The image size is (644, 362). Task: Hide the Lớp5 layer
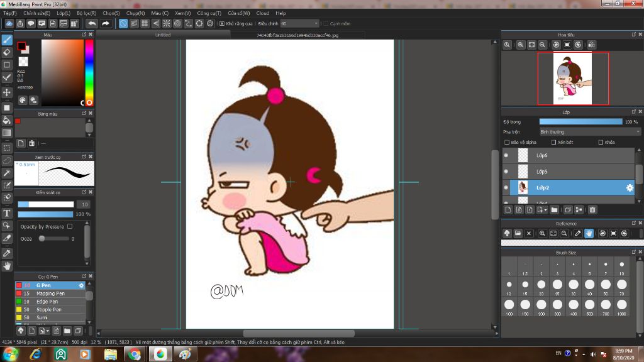(506, 172)
